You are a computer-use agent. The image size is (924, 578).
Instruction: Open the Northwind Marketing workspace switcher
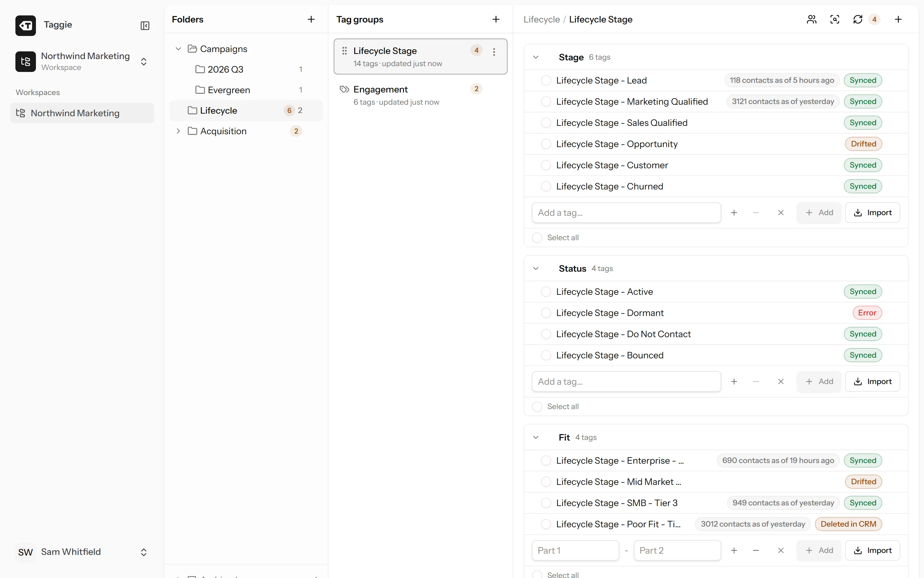[82, 62]
